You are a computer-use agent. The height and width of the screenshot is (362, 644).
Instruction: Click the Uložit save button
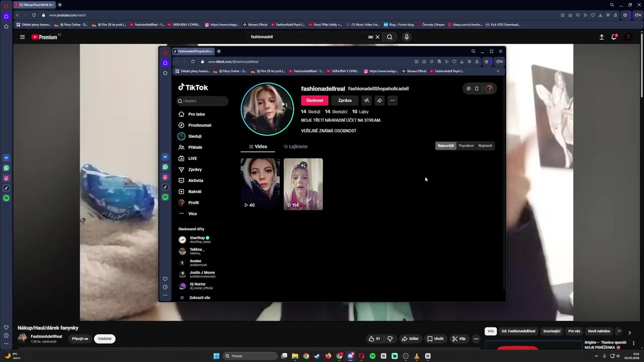point(435,339)
